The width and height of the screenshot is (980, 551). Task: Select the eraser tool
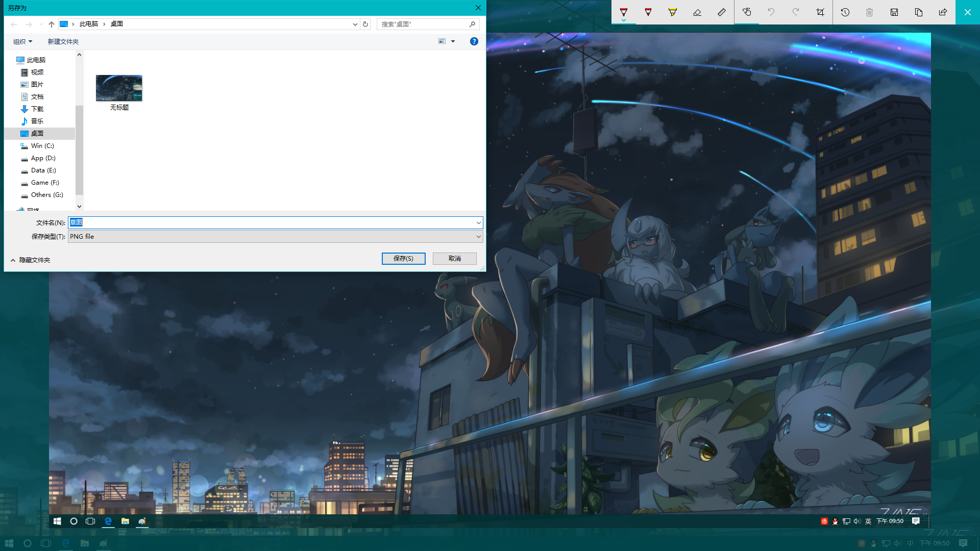pos(697,12)
